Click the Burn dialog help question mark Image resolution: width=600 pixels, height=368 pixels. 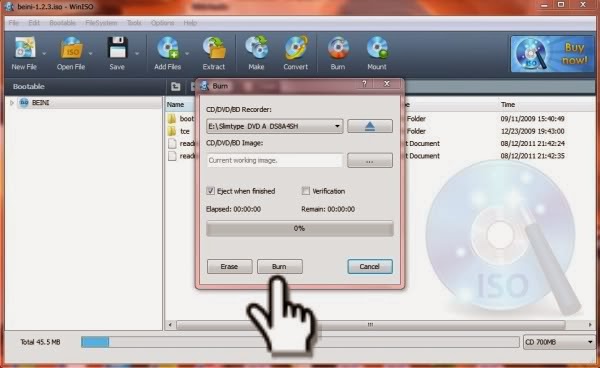[x=364, y=84]
